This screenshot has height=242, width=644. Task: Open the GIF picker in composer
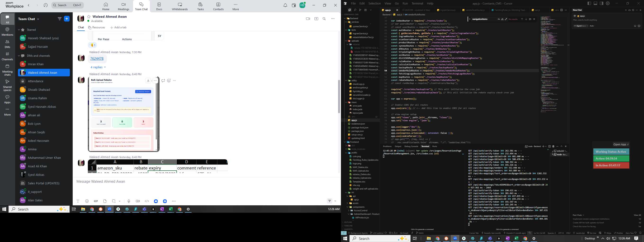96,201
